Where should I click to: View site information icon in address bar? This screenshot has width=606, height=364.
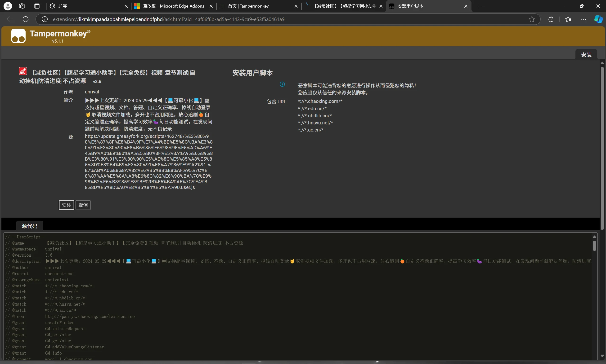45,19
